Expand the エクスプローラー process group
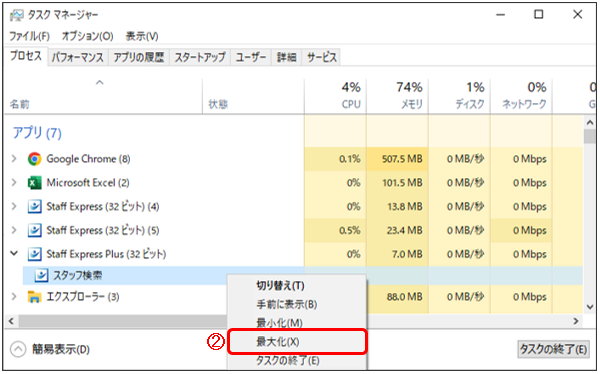Viewport: 600px width, 374px height. pyautogui.click(x=14, y=296)
